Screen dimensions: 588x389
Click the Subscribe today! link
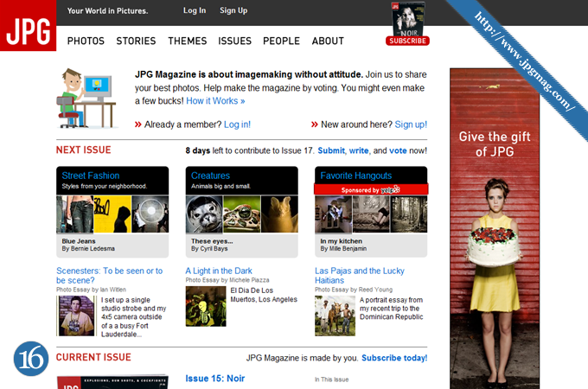[x=394, y=358]
